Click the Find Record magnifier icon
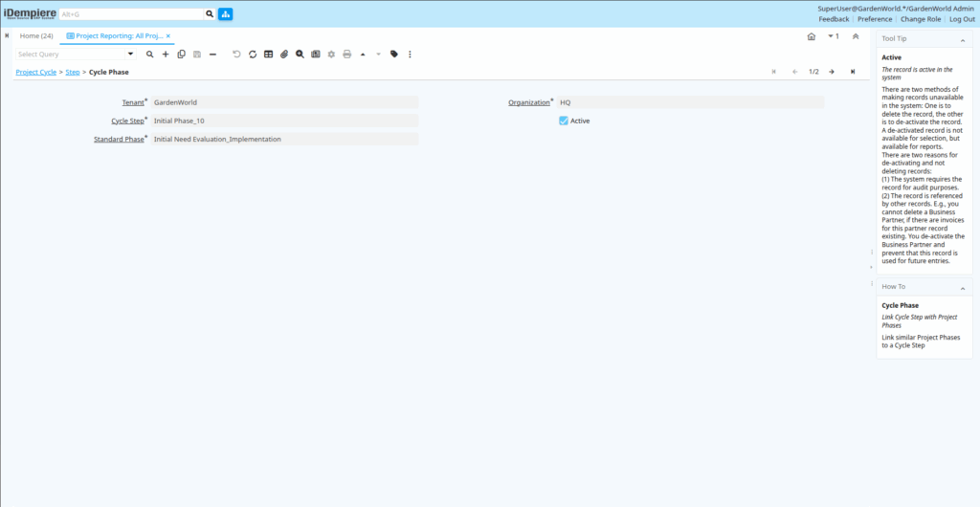 (x=150, y=55)
